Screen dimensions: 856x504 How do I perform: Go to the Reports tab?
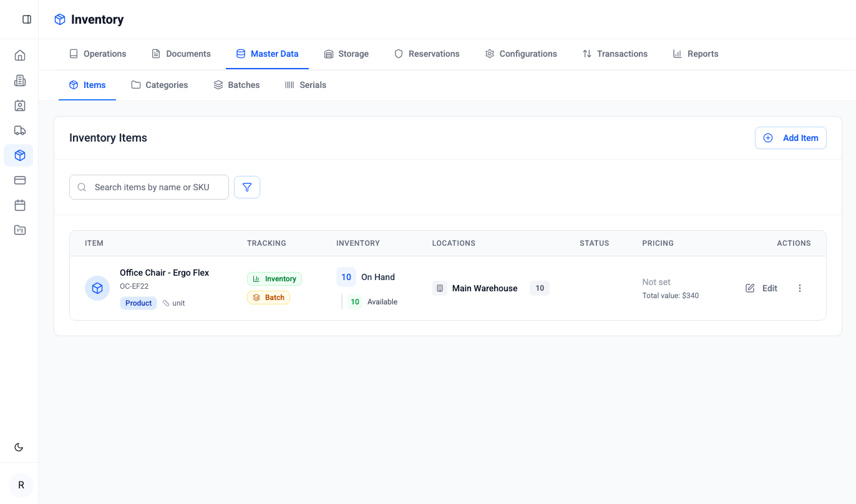[696, 54]
